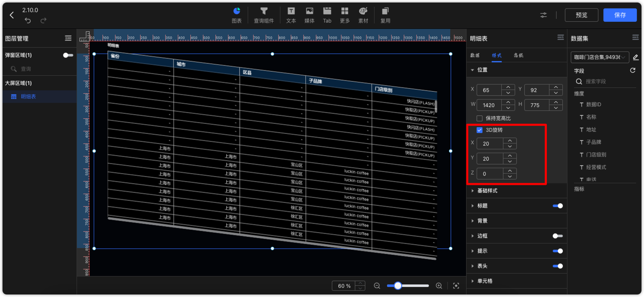
Task: Switch to the 数据 tab
Action: coord(474,55)
